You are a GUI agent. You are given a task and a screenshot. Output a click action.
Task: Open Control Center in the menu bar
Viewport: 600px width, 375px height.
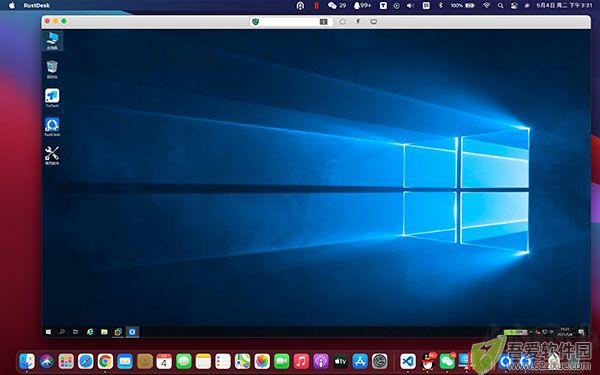pyautogui.click(x=514, y=5)
